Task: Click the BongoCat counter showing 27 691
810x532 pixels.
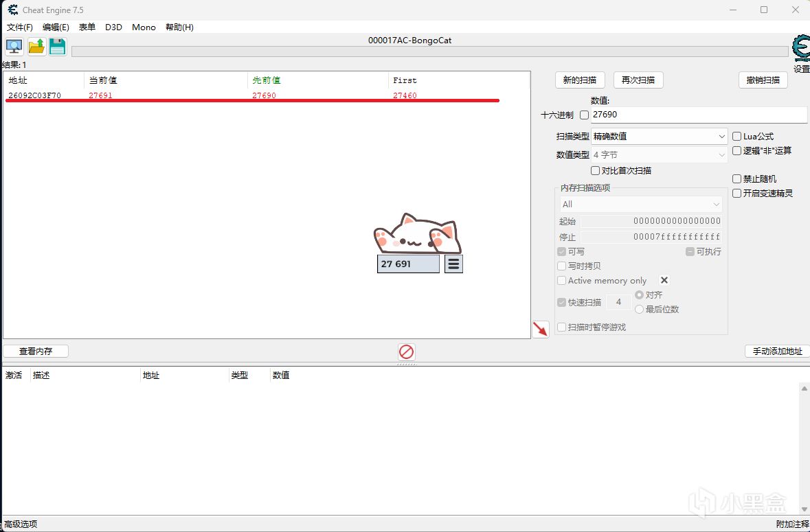Action: 408,264
